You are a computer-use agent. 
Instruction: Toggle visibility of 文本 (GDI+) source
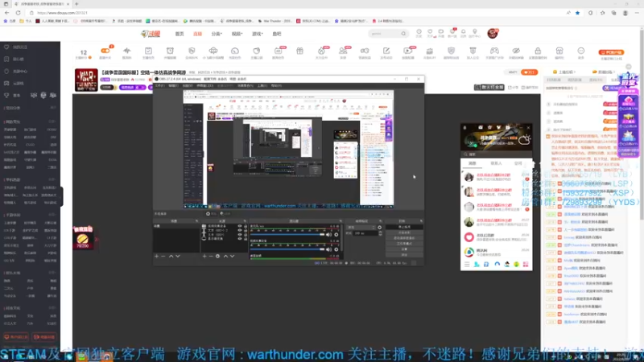click(x=240, y=234)
